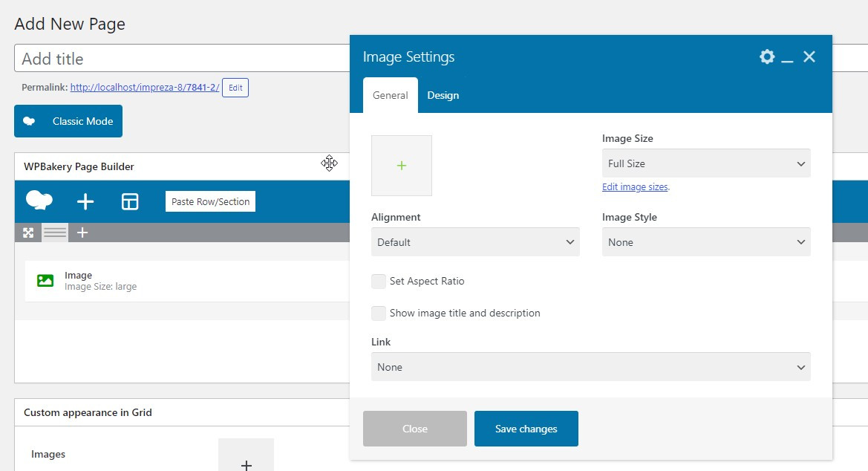Click the Save changes button
This screenshot has height=471, width=868.
point(526,429)
